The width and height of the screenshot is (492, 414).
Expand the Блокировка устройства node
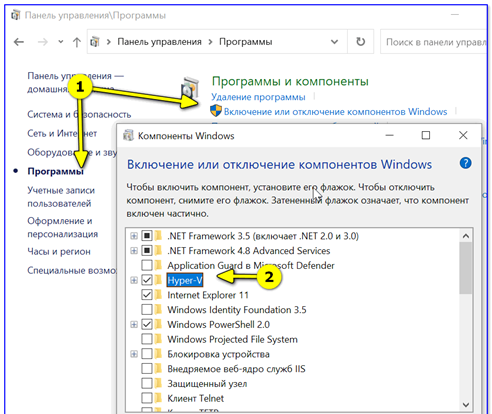[x=134, y=354]
